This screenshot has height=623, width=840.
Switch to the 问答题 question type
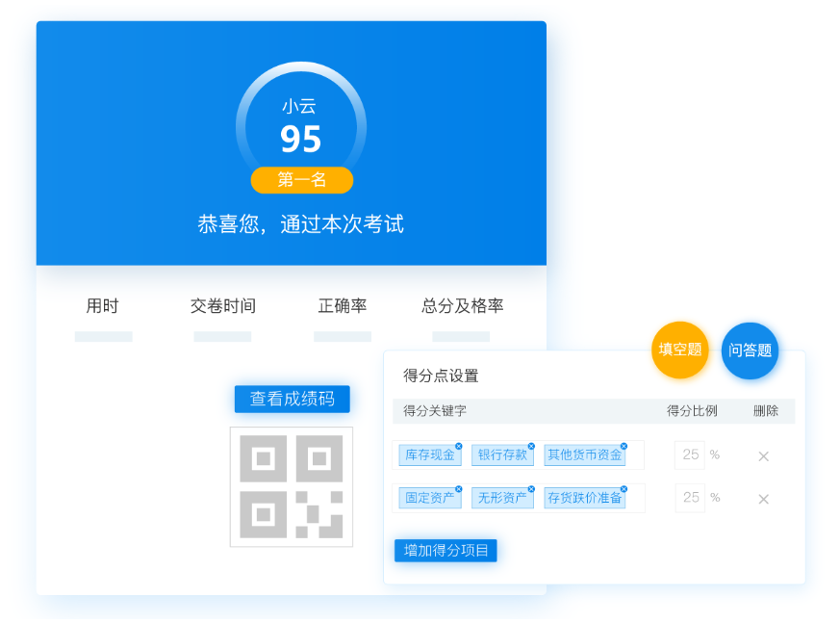[750, 350]
